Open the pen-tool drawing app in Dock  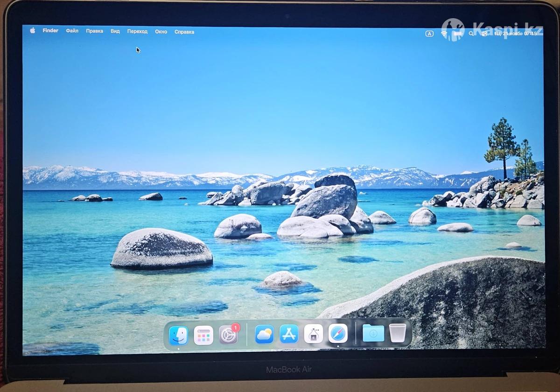pos(314,334)
